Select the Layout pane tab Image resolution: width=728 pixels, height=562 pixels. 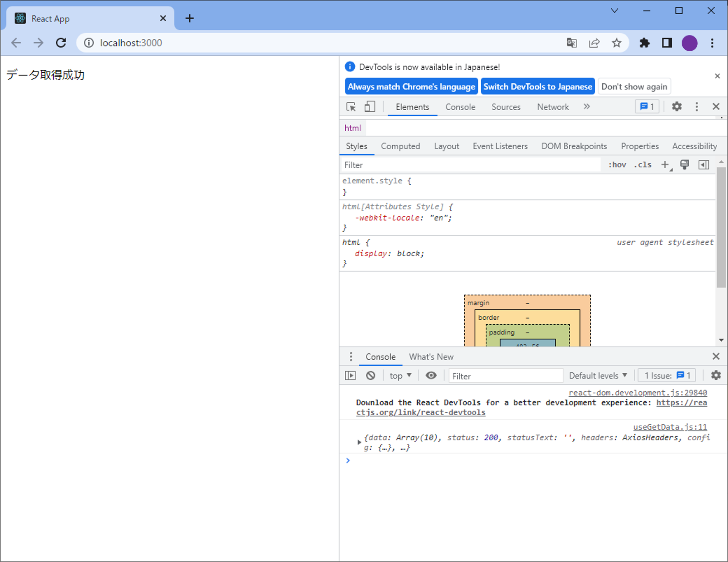pyautogui.click(x=446, y=146)
